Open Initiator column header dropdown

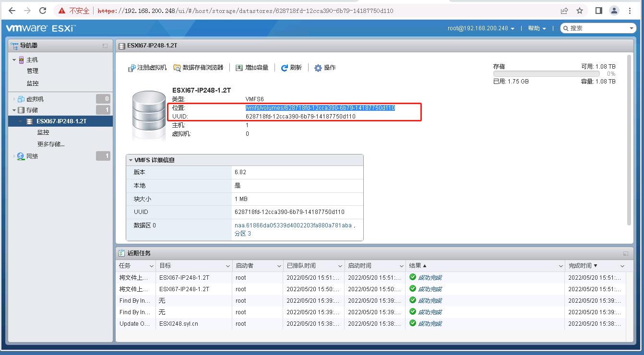click(279, 266)
